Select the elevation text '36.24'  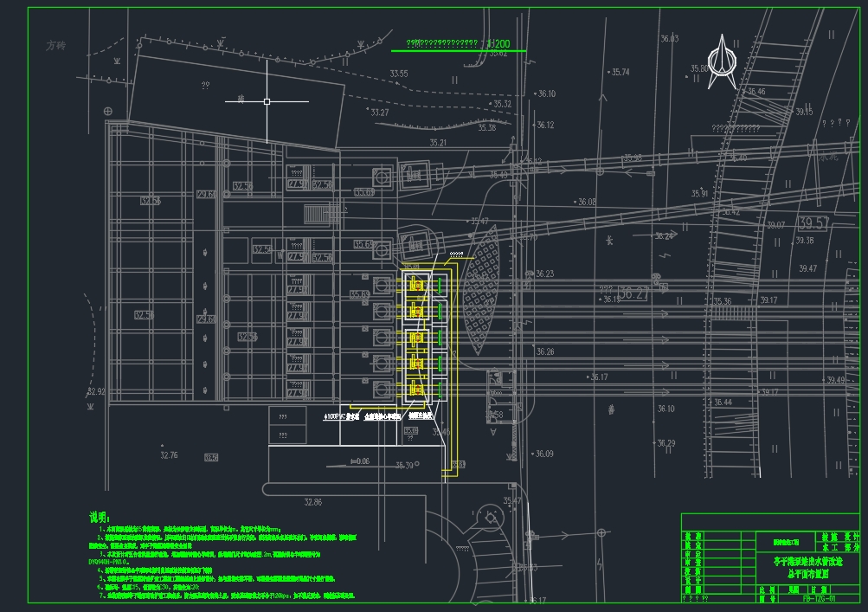pyautogui.click(x=664, y=236)
